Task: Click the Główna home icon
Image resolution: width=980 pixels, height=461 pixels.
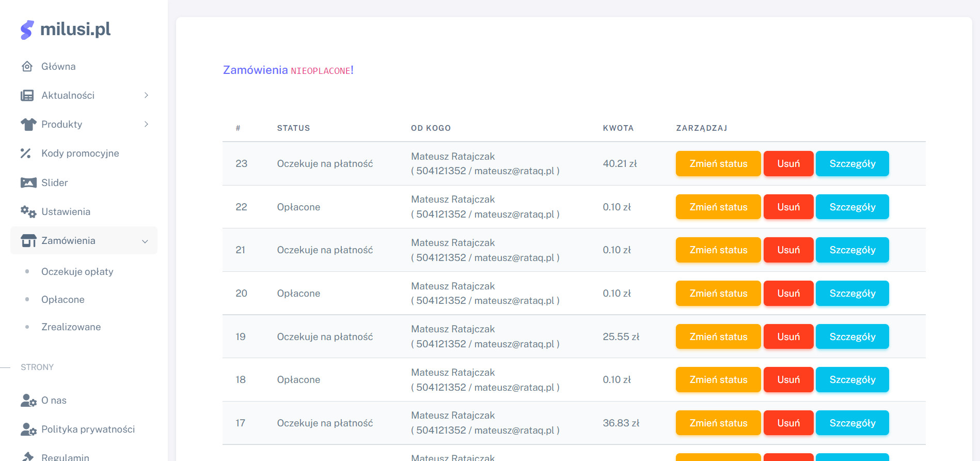Action: click(27, 66)
